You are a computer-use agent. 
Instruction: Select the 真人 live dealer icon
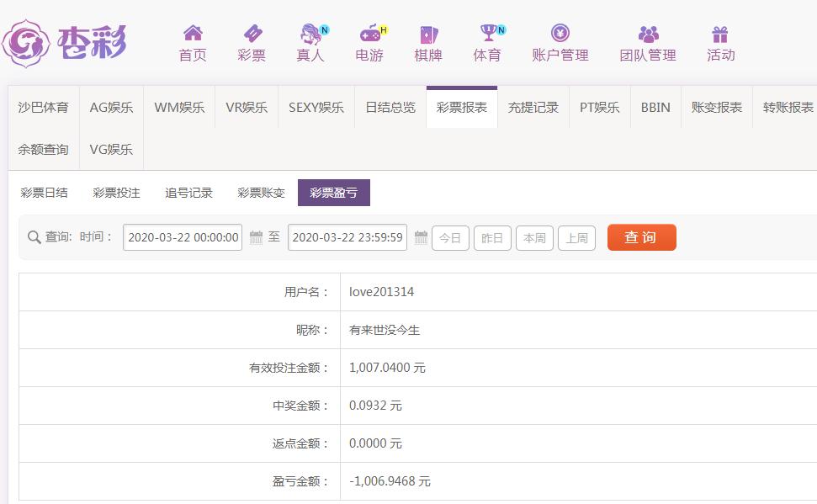tap(313, 34)
